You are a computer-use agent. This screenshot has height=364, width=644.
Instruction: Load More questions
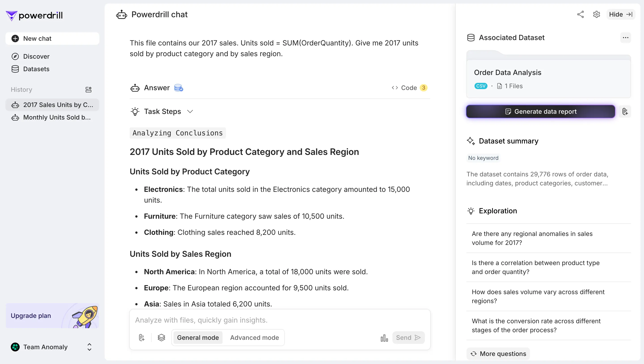click(498, 353)
